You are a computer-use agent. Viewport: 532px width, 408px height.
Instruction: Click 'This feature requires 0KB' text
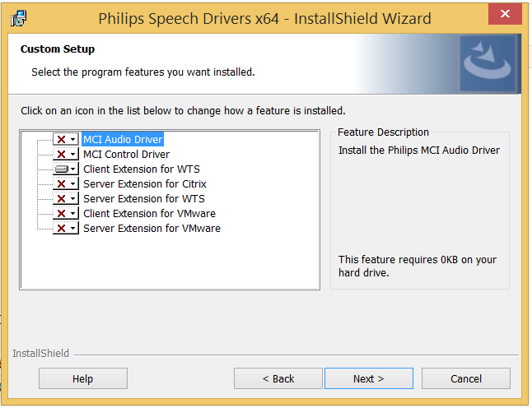coord(418,266)
